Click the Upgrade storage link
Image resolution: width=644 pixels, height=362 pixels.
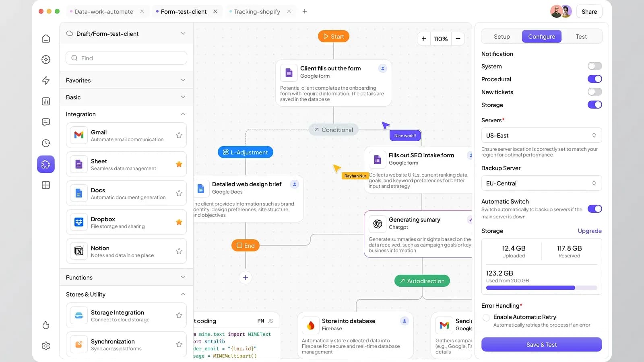coord(590,231)
